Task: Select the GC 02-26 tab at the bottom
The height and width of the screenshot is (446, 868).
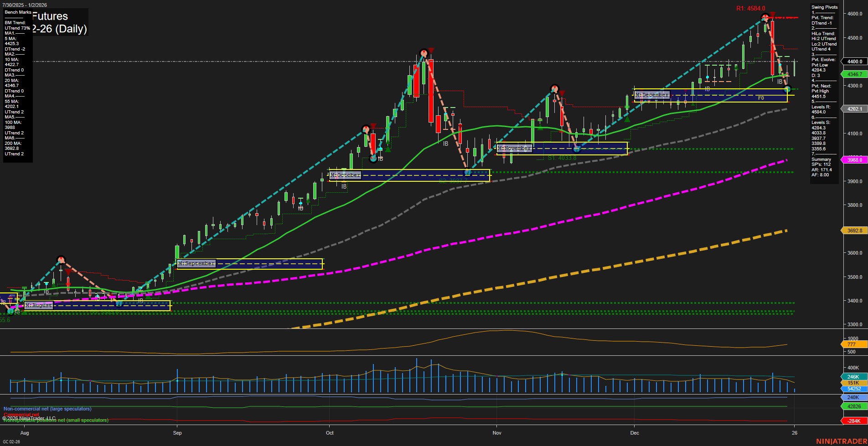Action: (12, 441)
